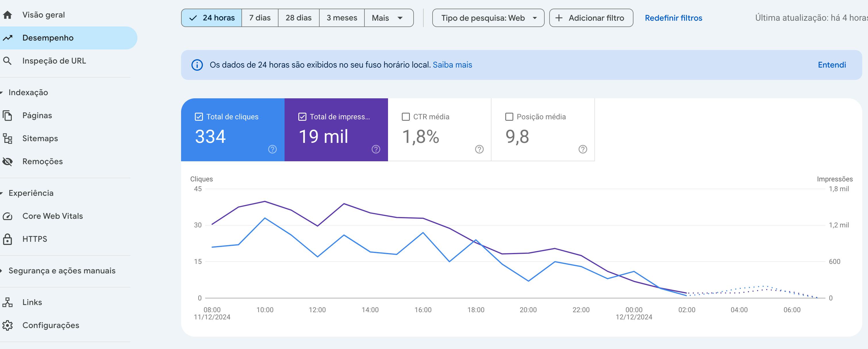This screenshot has width=868, height=349.
Task: Open the Links report
Action: click(x=32, y=302)
